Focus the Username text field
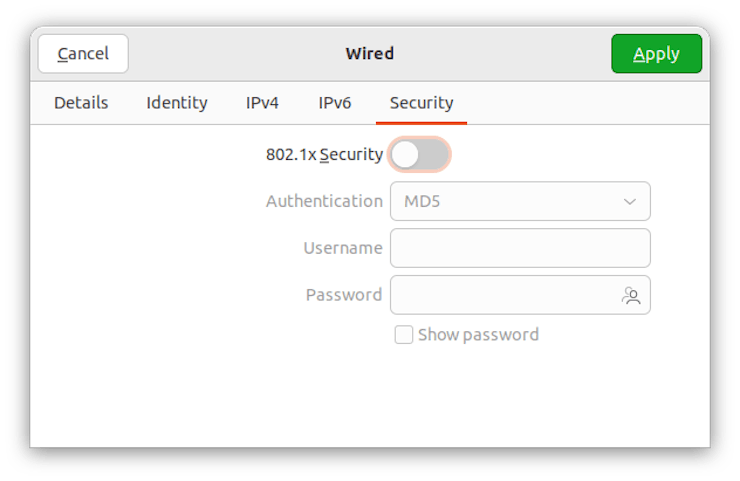This screenshot has height=481, width=740. 519,248
